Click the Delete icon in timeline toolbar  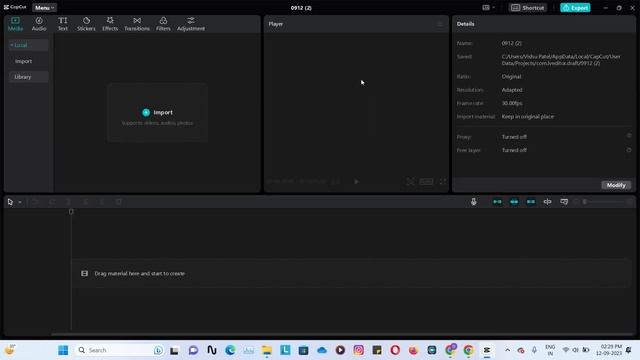coord(119,202)
